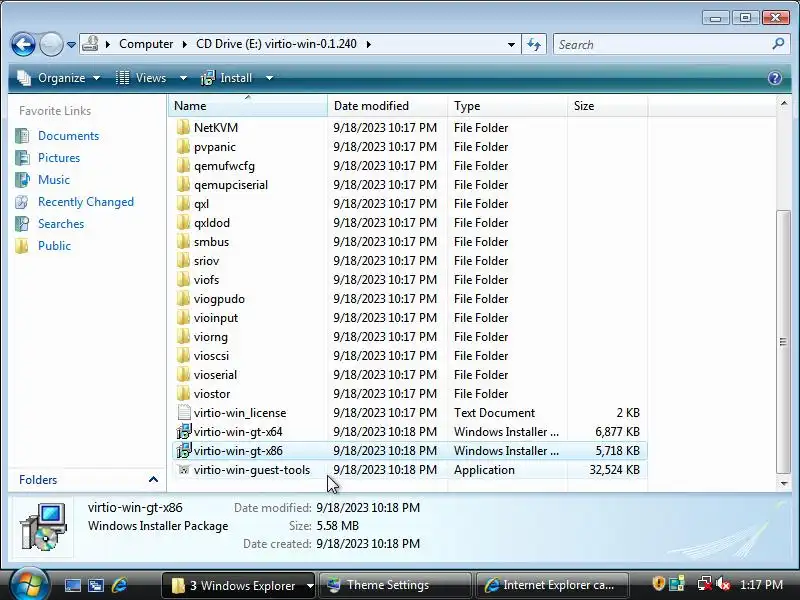The width and height of the screenshot is (800, 600).
Task: Click the vertical scrollbar thumb
Action: [x=784, y=342]
